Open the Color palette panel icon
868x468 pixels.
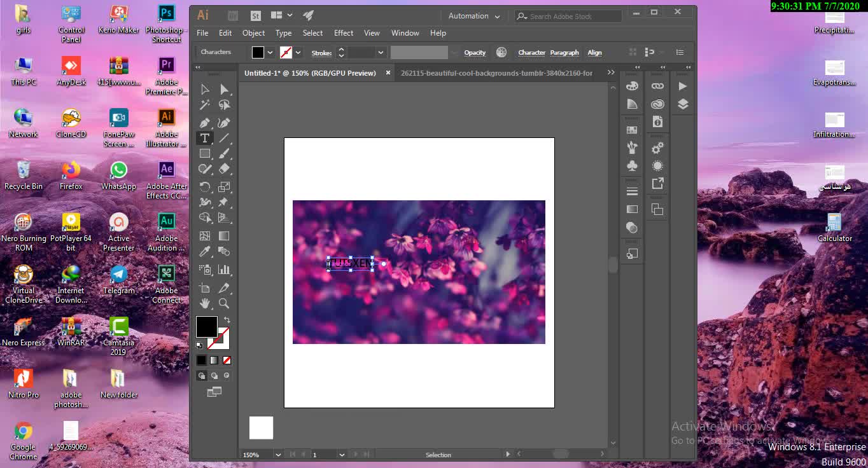tap(632, 86)
